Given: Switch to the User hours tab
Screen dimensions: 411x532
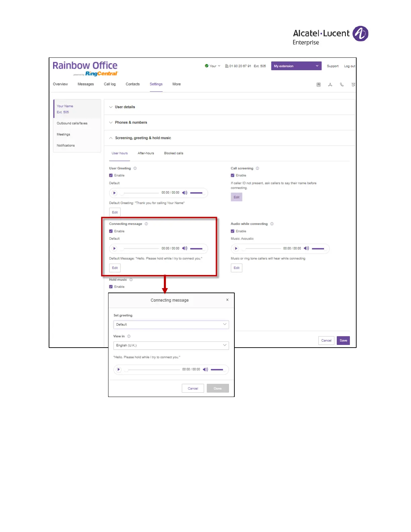Looking at the screenshot, I should coord(120,153).
